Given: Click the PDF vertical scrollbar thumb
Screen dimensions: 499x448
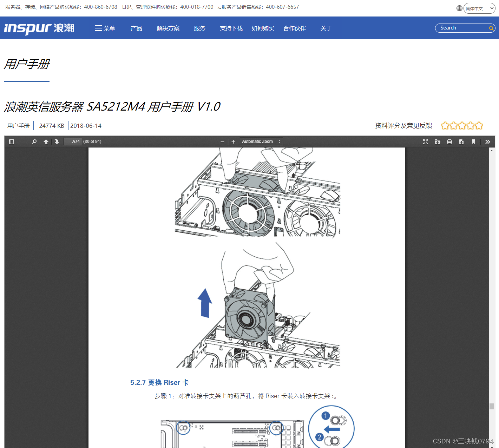Looking at the screenshot, I should click(x=492, y=406).
